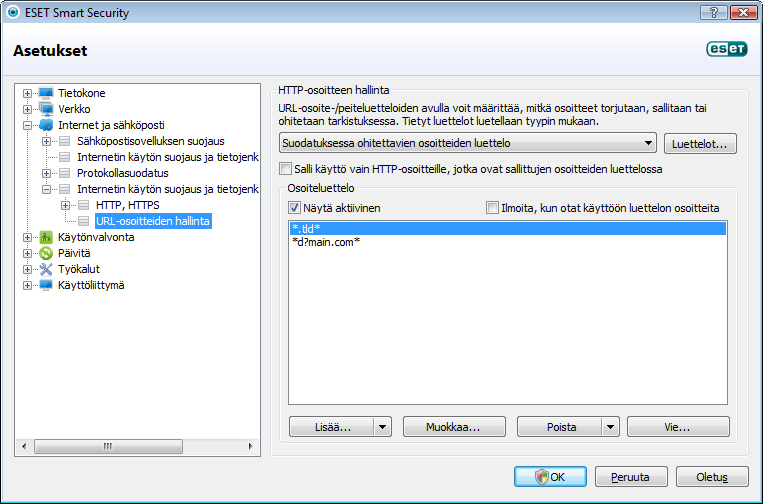This screenshot has width=763, height=504.
Task: Select Käyttöliittymä in the settings tree
Action: pos(91,285)
